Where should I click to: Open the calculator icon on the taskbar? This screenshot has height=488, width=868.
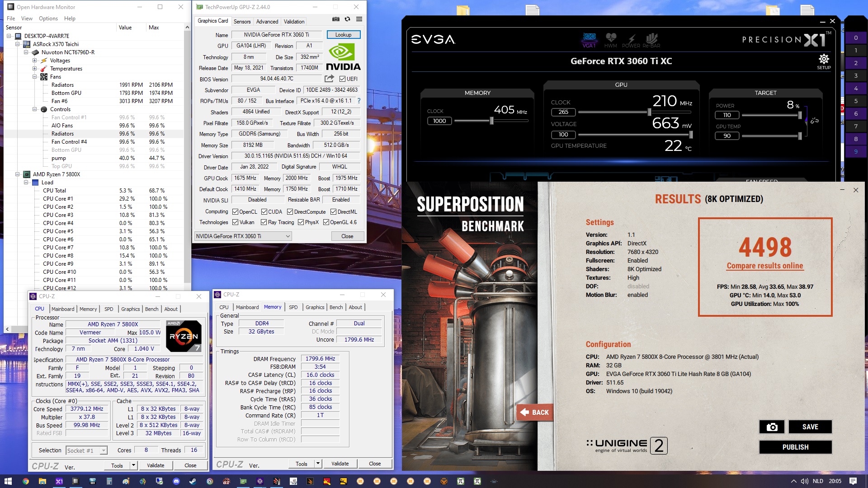pyautogui.click(x=109, y=481)
